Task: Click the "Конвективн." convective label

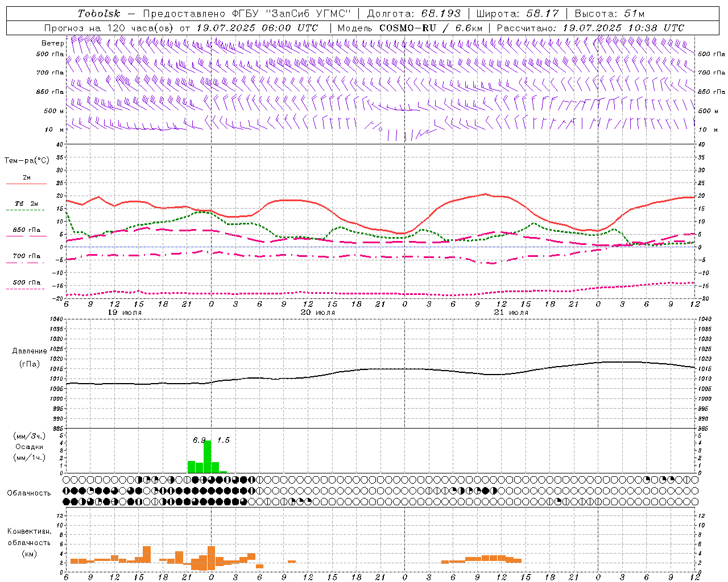Action: tap(29, 531)
